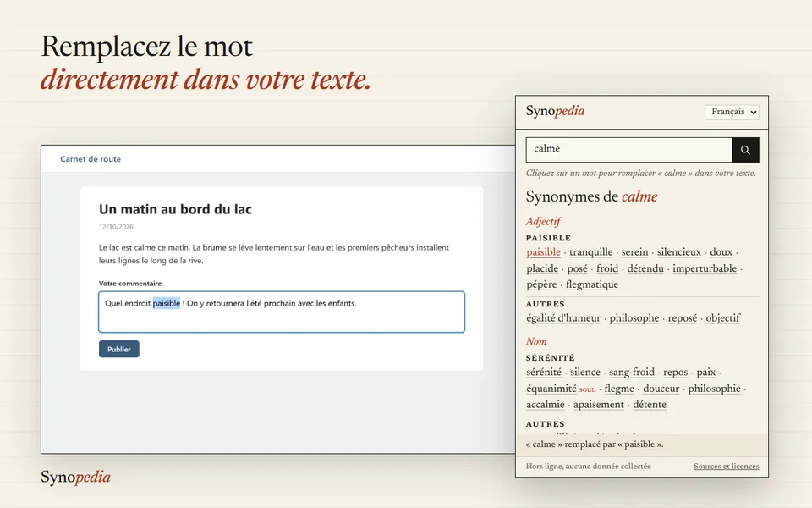The height and width of the screenshot is (508, 812).
Task: Choose adjective synonym philosophe
Action: [634, 318]
